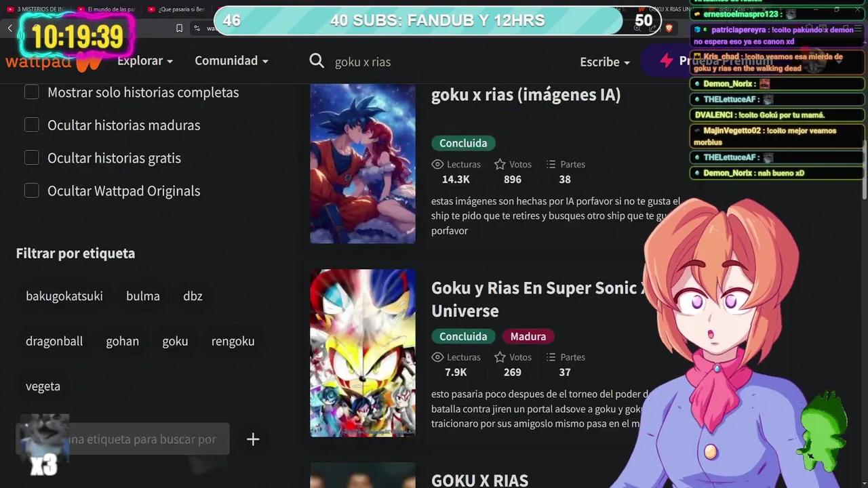Open 'Goku y Rias En Super Sonic X Universe'

[538, 299]
